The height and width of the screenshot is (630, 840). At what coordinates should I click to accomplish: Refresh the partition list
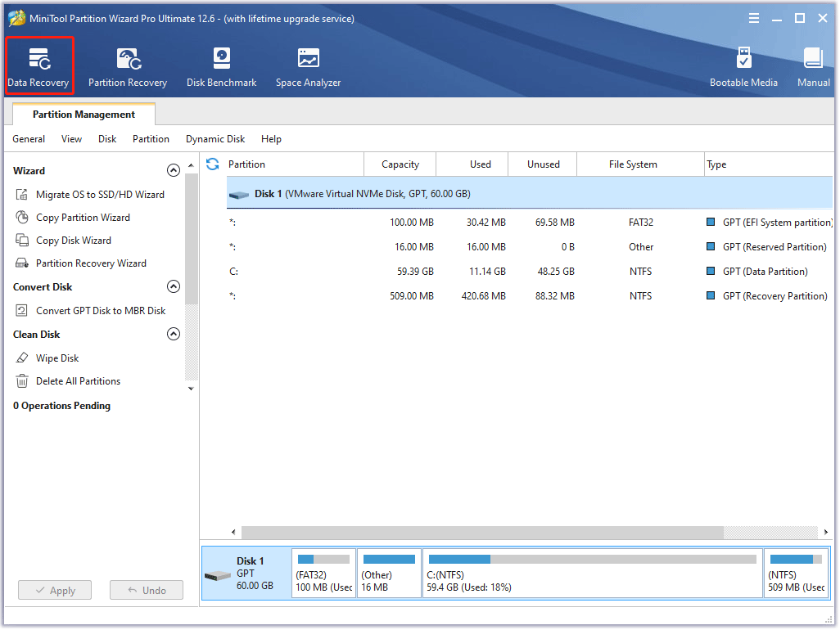[x=212, y=164]
